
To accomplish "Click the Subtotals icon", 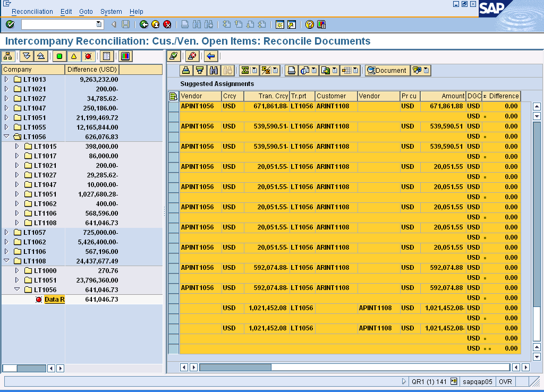I will click(x=266, y=71).
